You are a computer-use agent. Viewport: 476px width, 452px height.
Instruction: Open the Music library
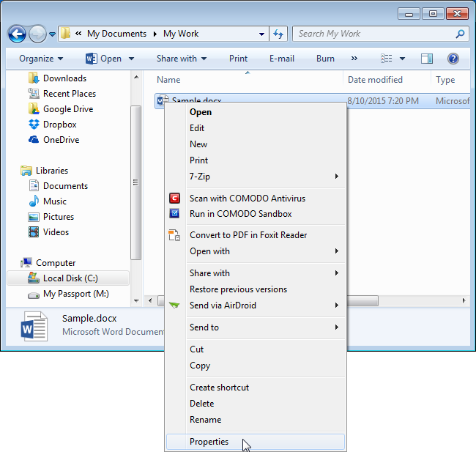click(x=48, y=201)
